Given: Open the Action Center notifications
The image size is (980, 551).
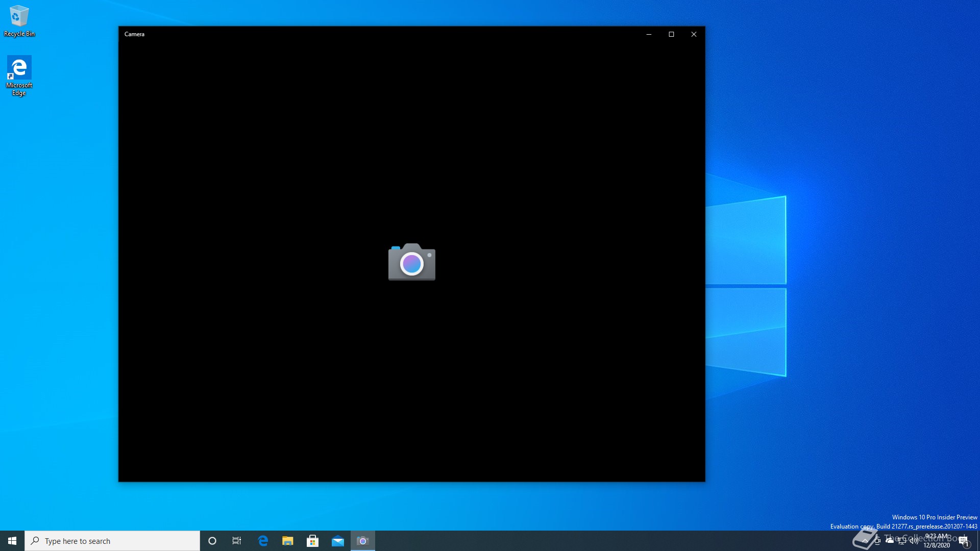Looking at the screenshot, I should tap(964, 541).
